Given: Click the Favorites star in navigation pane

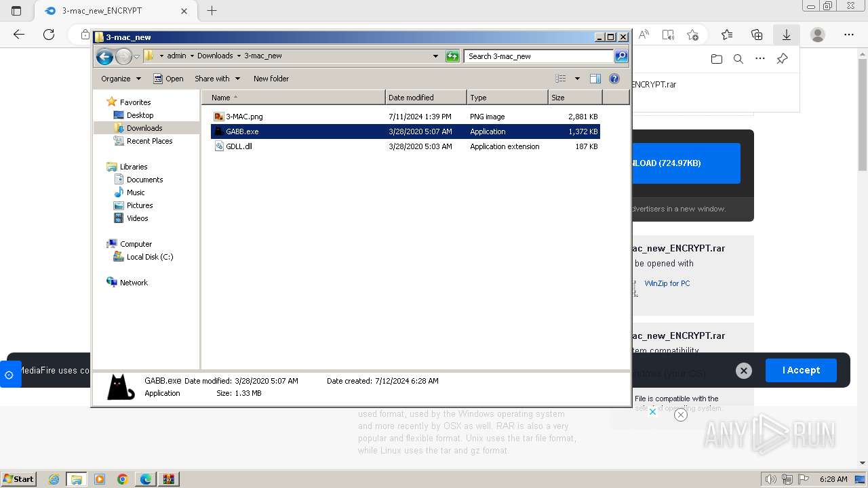Looking at the screenshot, I should 112,102.
